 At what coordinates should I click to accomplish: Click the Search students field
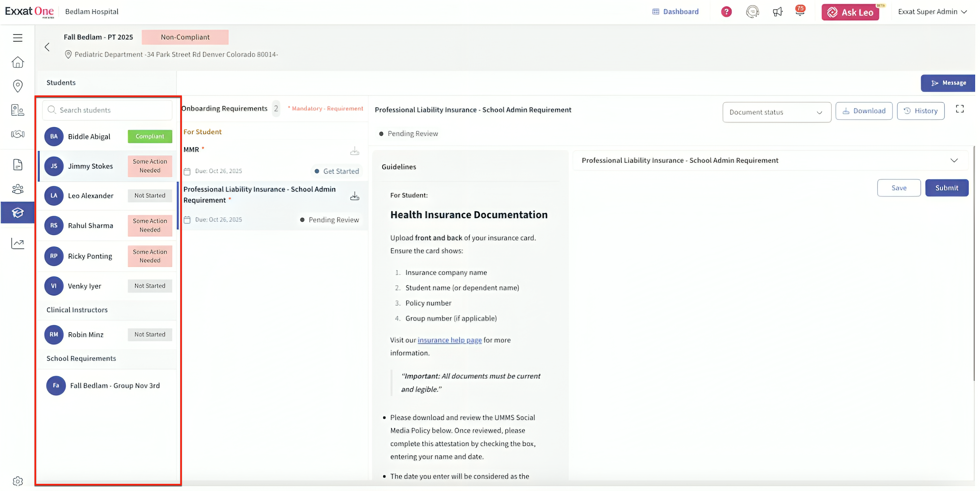[107, 110]
